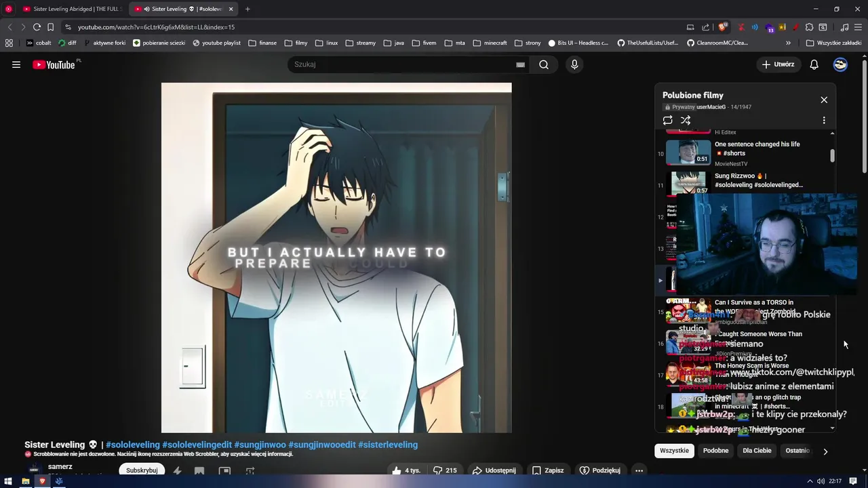Viewport: 868px width, 488px height.
Task: Click the install app icon in address bar
Action: 690,27
